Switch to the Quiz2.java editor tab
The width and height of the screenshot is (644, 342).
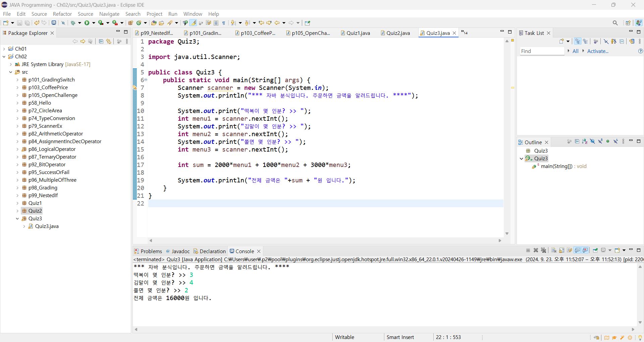[395, 33]
